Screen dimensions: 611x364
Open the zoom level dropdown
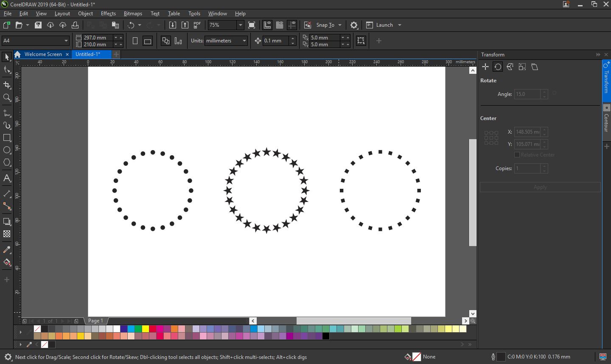pos(240,25)
